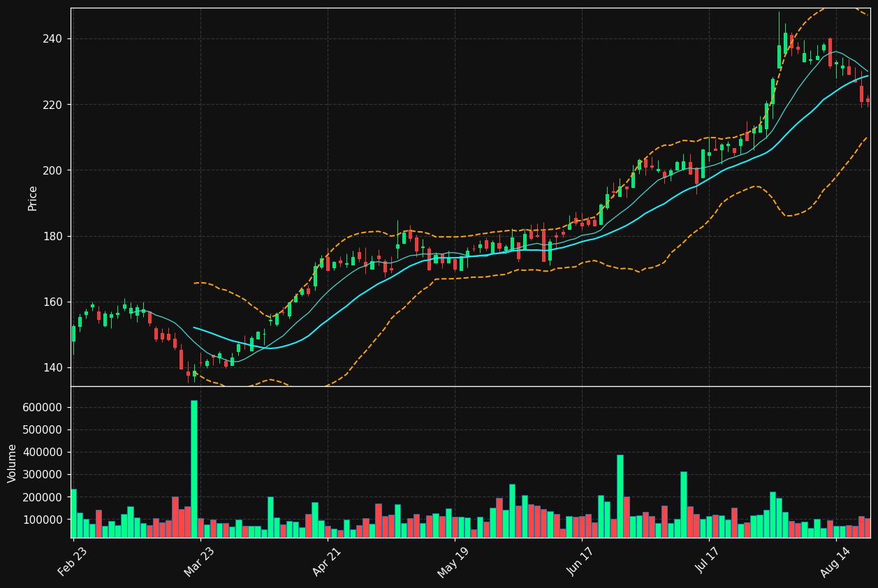Click the 600000 volume tick label
The width and height of the screenshot is (878, 588).
click(x=43, y=407)
